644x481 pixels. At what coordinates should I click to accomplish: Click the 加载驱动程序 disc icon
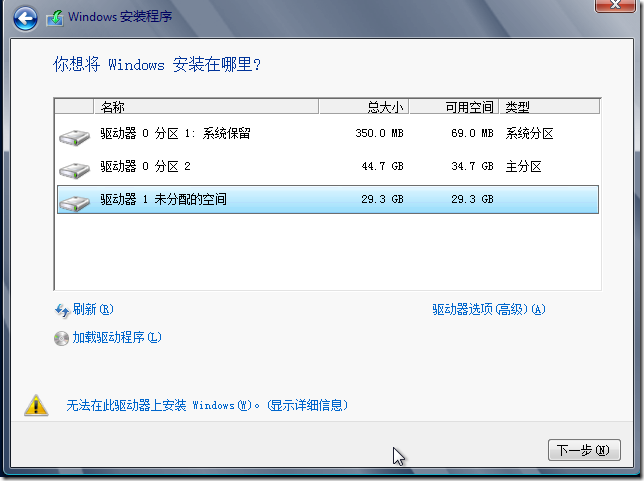point(61,338)
